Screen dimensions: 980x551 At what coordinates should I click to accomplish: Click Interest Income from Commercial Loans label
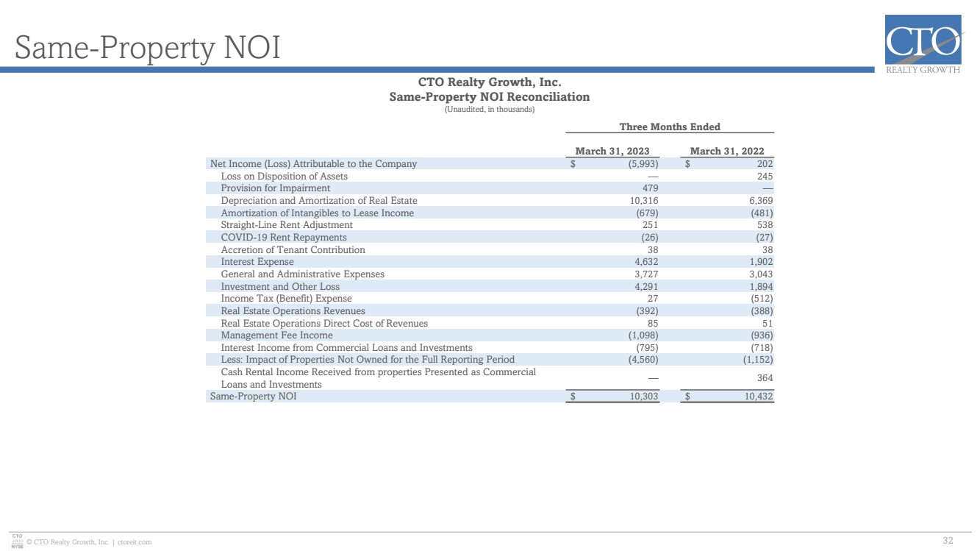[x=347, y=348]
